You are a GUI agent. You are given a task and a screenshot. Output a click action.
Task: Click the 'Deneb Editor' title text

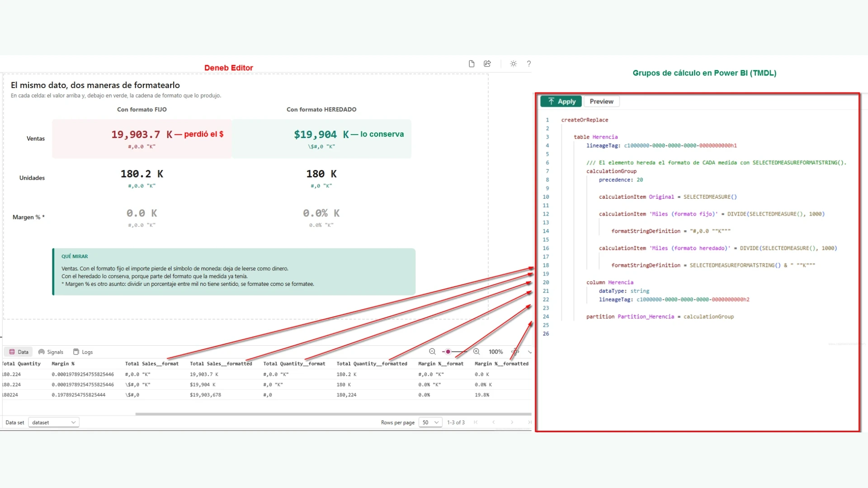click(x=229, y=68)
